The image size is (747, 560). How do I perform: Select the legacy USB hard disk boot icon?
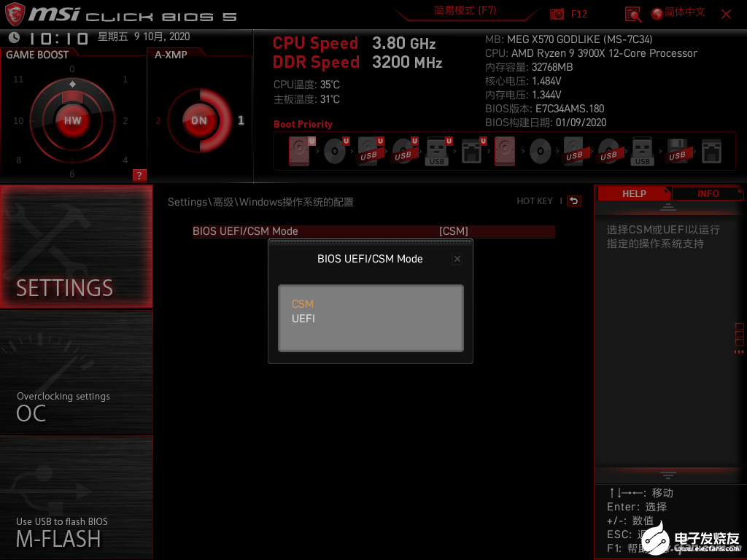(574, 151)
